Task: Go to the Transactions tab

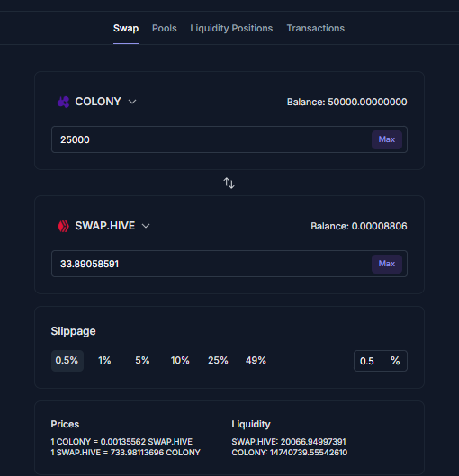Action: point(316,28)
